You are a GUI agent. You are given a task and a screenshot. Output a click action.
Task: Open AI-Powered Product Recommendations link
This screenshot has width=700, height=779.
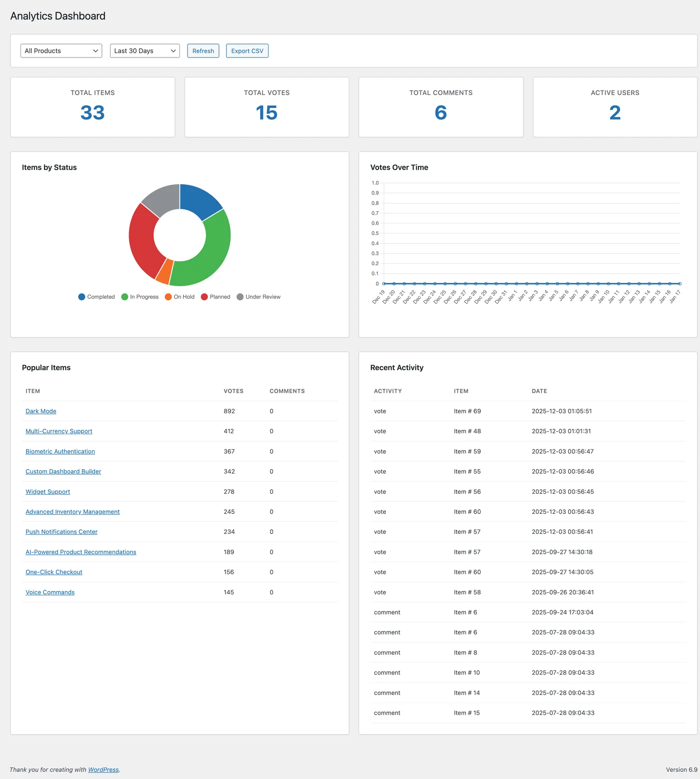tap(81, 552)
